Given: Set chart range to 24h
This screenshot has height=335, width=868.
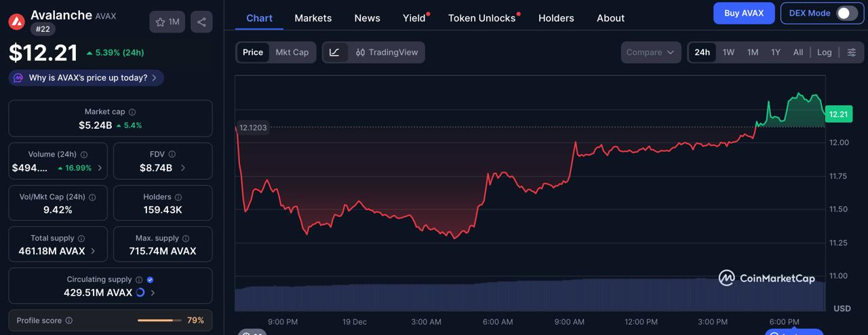Looking at the screenshot, I should [703, 52].
